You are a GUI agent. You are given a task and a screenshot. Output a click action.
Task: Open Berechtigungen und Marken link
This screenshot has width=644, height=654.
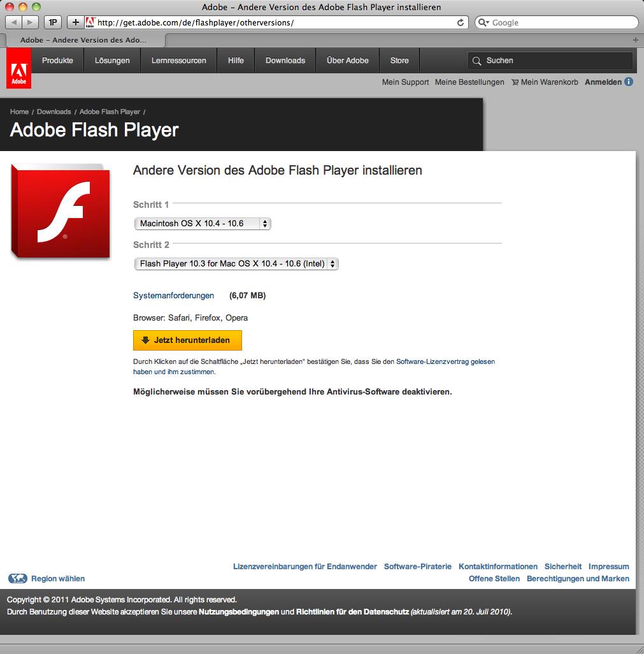tap(578, 579)
